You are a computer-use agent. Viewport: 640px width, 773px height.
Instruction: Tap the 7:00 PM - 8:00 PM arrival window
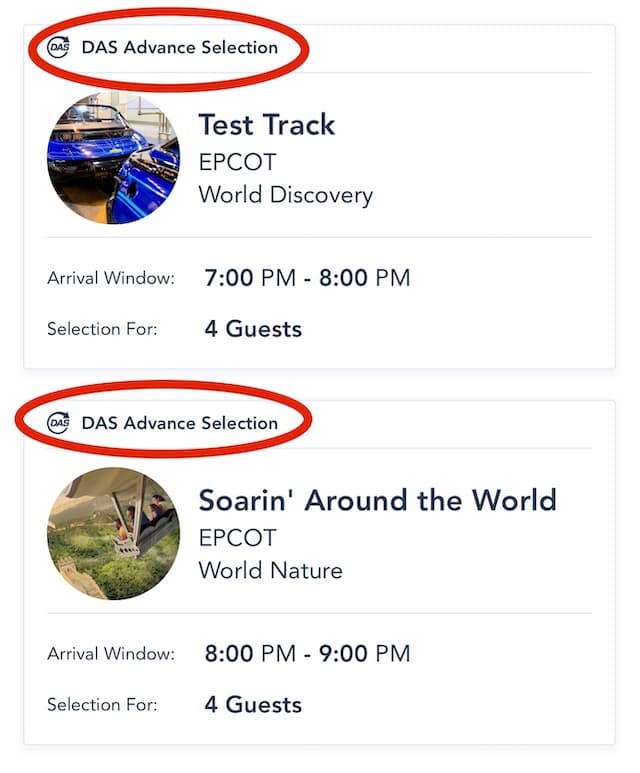307,278
